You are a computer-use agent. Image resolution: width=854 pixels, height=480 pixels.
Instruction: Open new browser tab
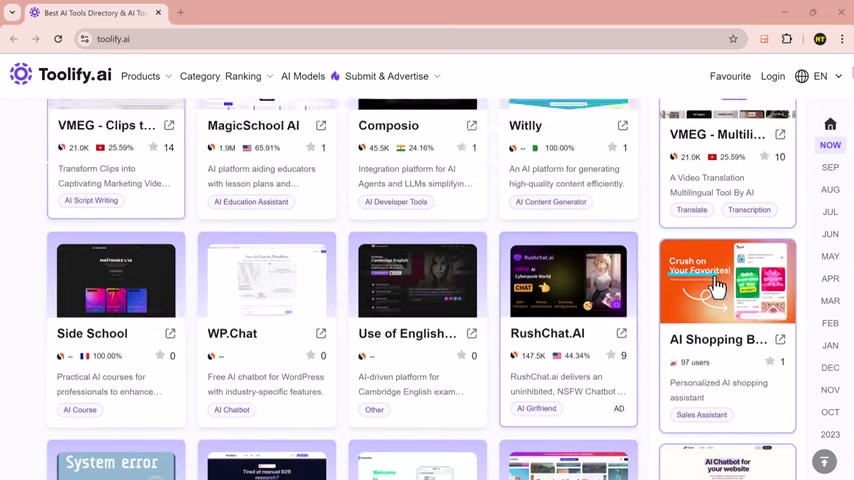[x=180, y=13]
